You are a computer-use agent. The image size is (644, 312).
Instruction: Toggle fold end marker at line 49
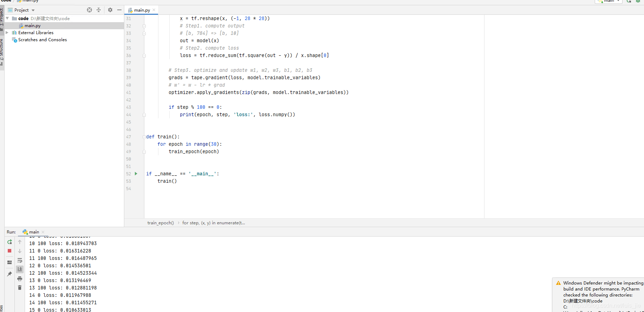(x=144, y=152)
